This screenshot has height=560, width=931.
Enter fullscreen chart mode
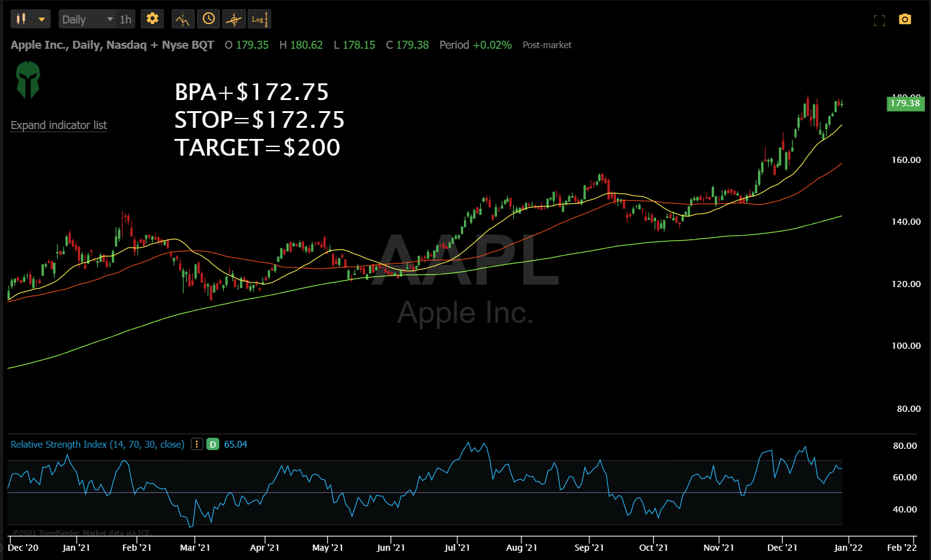[x=879, y=20]
